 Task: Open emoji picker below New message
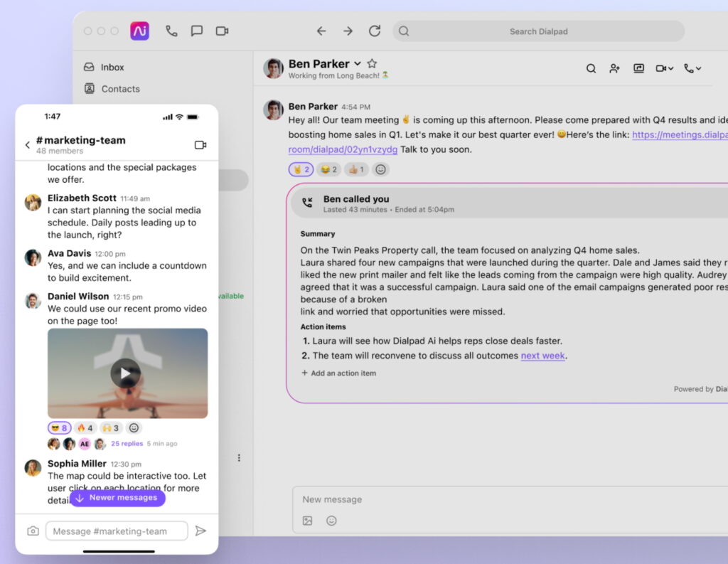coord(331,521)
